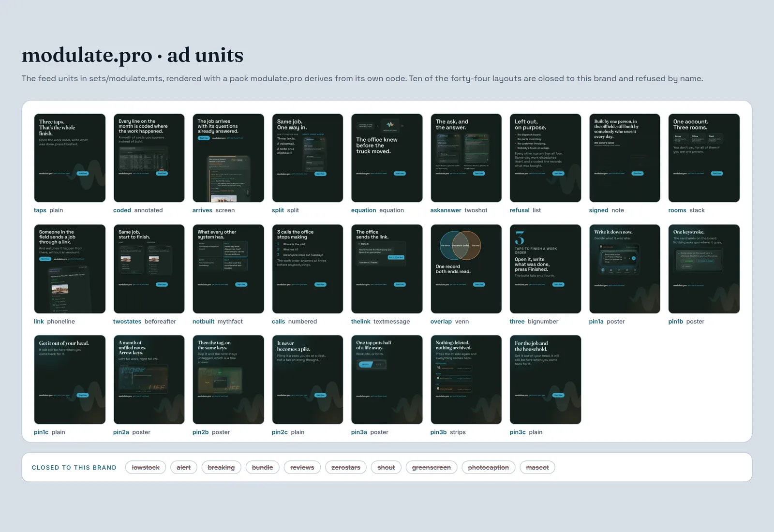Select the 'breaking' closed layout chip

tap(221, 468)
